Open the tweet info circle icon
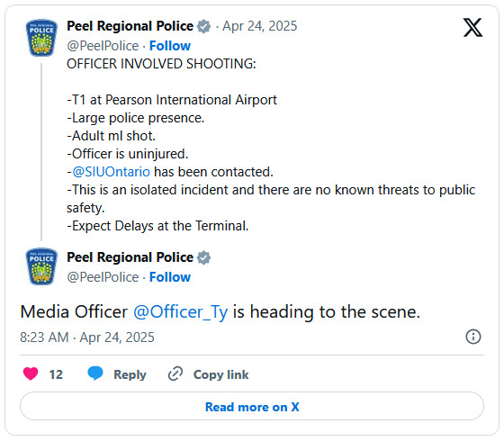The width and height of the screenshot is (504, 441). [x=473, y=337]
